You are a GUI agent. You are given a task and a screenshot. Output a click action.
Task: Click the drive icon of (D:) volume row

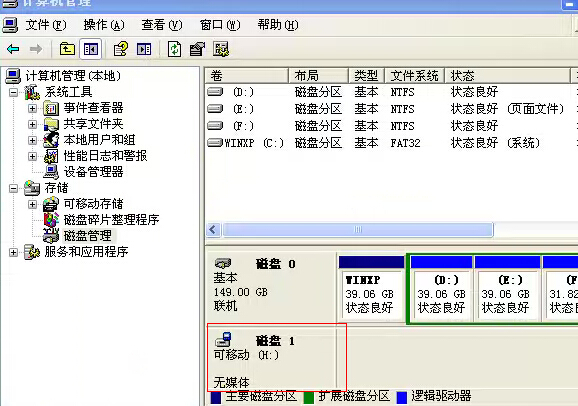215,91
